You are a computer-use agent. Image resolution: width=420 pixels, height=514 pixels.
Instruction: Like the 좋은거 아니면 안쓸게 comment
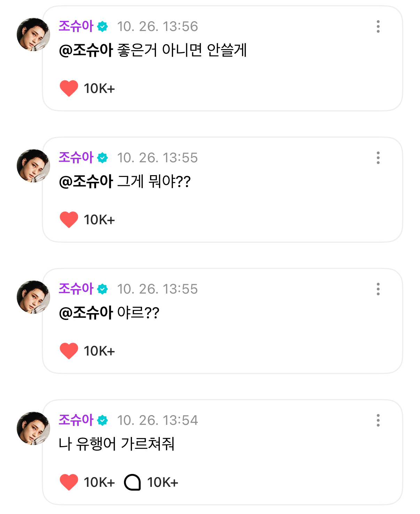coord(69,88)
